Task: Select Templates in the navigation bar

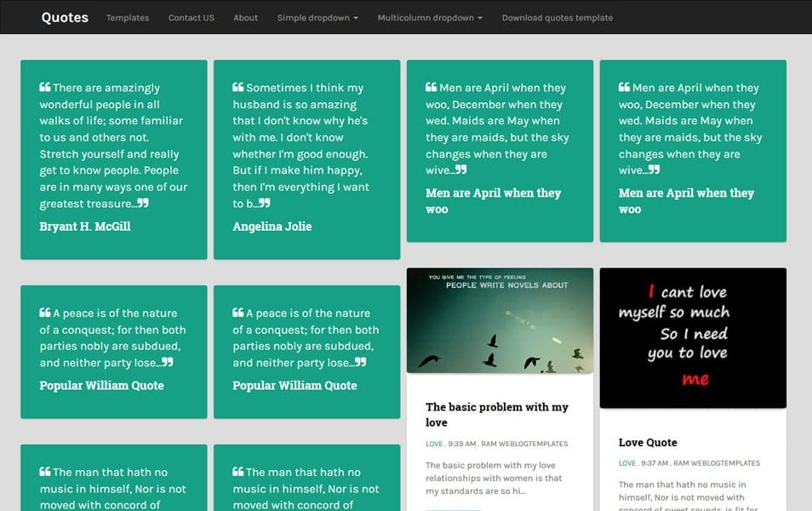Action: pyautogui.click(x=127, y=17)
